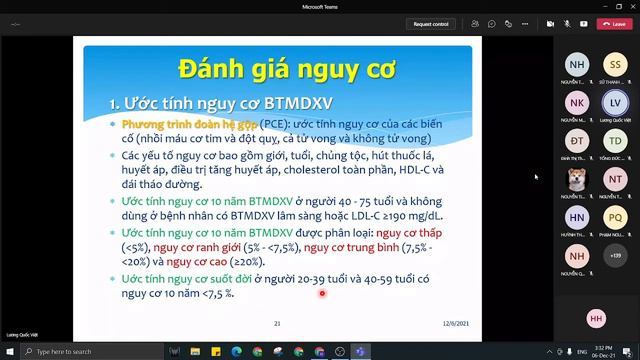Select TD participant avatar
The width and height of the screenshot is (640, 360).
point(615,141)
